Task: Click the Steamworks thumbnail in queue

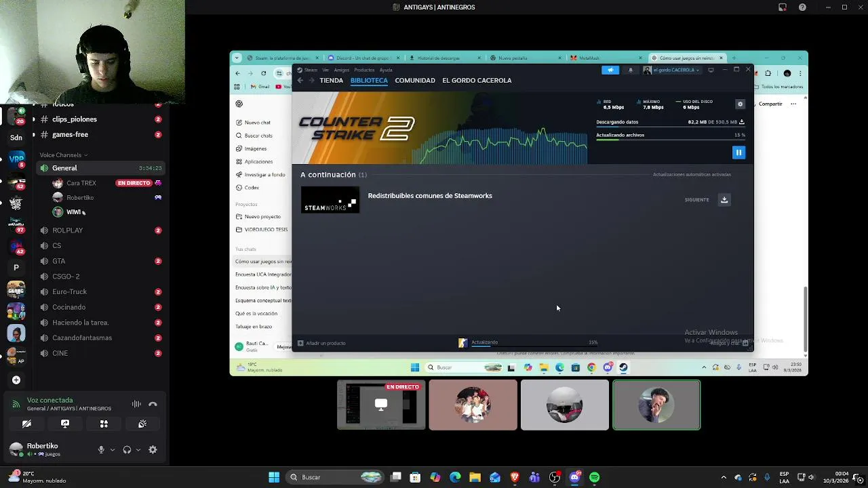Action: coord(330,200)
